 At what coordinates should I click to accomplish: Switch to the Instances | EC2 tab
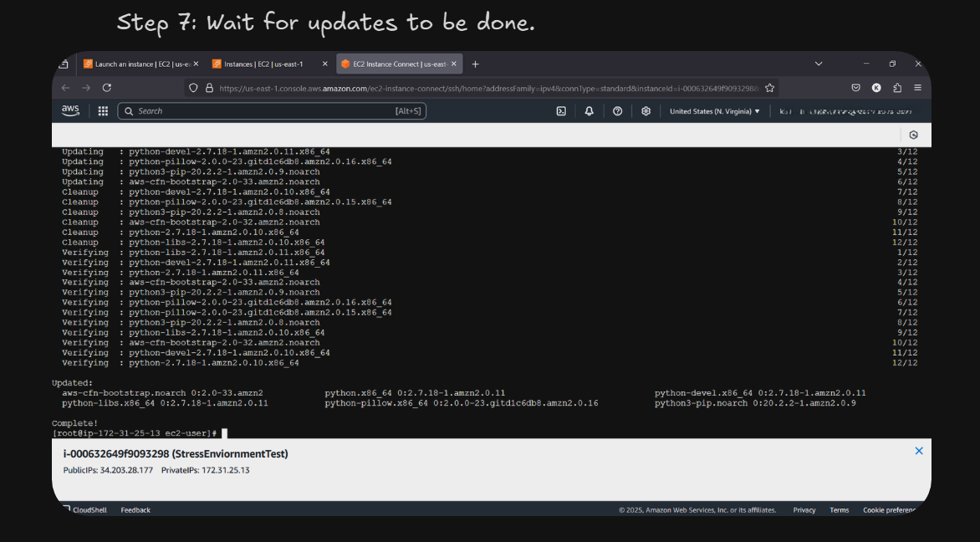[270, 64]
